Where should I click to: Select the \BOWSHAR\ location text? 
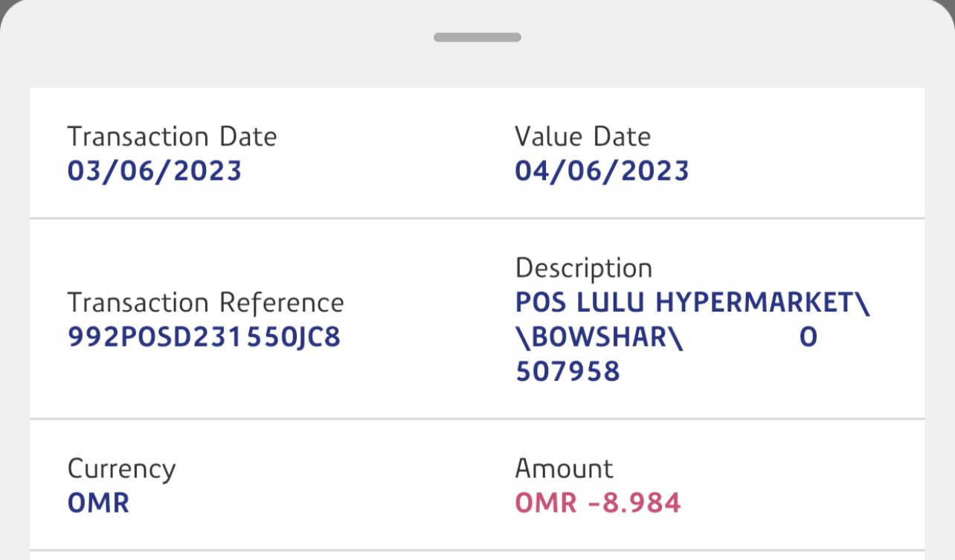click(x=599, y=338)
